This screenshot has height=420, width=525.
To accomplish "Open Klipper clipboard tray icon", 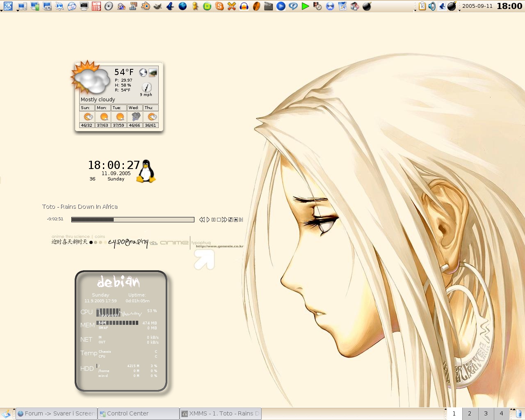I will [422, 6].
